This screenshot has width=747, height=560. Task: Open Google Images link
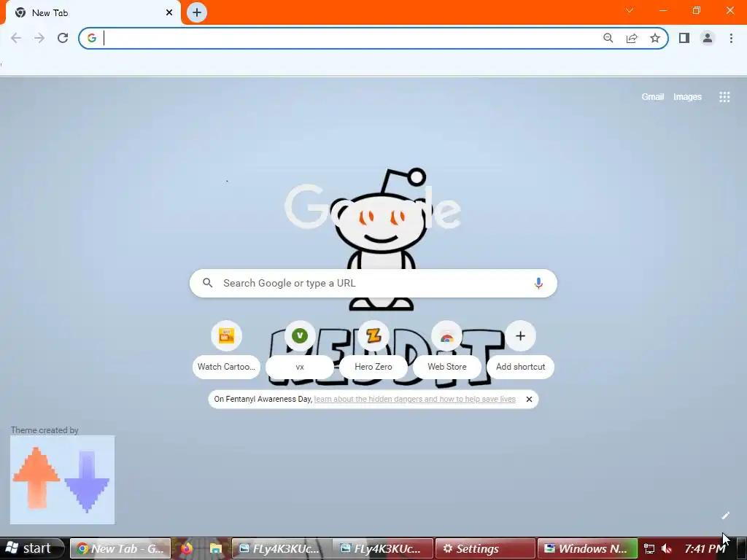click(687, 97)
